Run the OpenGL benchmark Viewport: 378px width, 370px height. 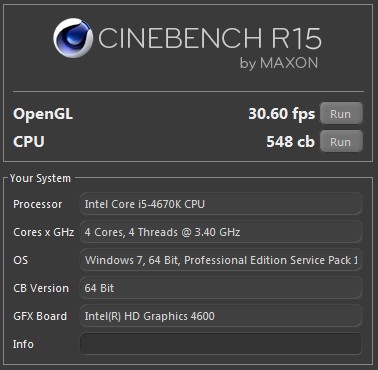tap(341, 114)
